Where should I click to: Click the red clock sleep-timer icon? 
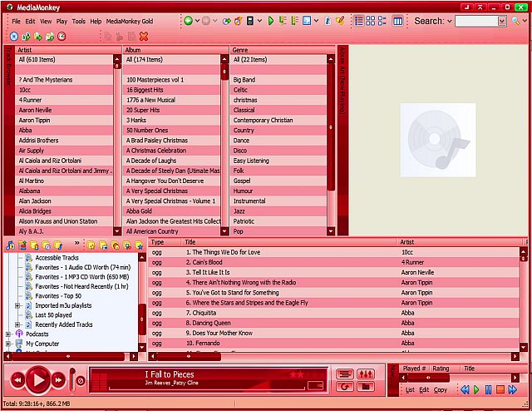(x=62, y=37)
